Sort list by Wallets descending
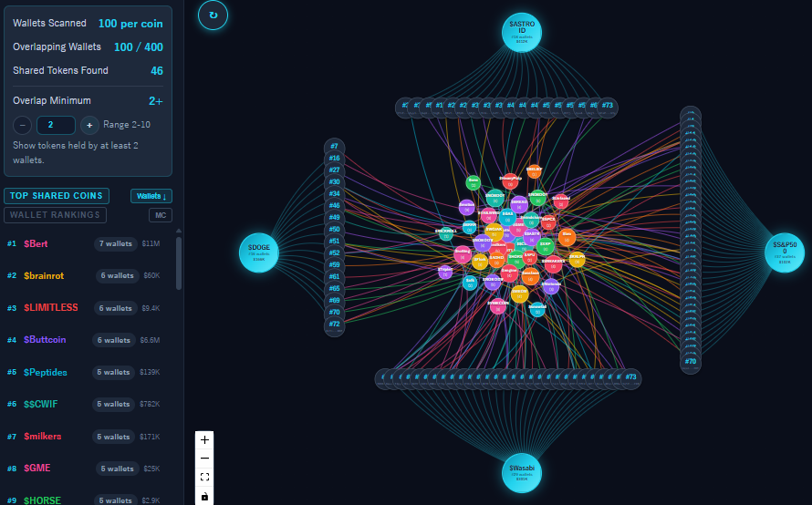This screenshot has width=812, height=505. coord(151,196)
